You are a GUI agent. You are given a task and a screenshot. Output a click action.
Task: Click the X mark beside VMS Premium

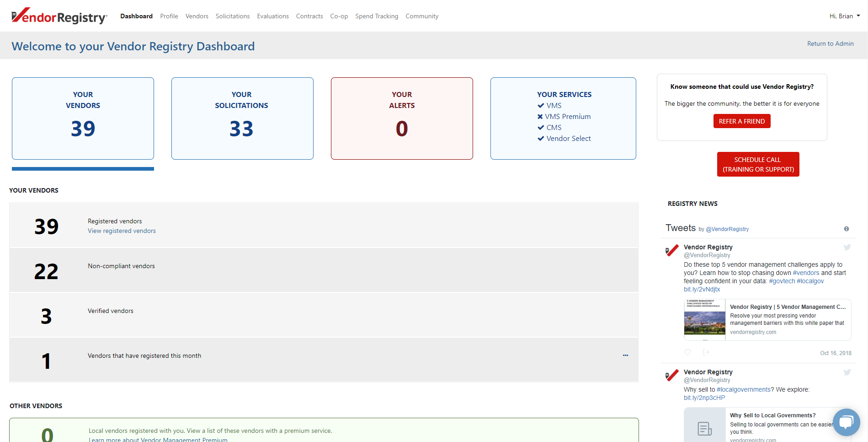tap(540, 117)
